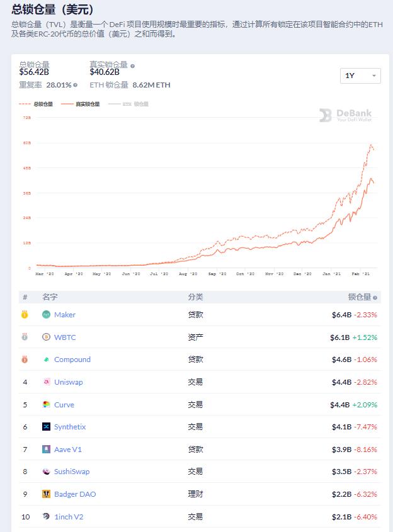
Task: Click the 1inch V2 protocol icon
Action: [46, 516]
